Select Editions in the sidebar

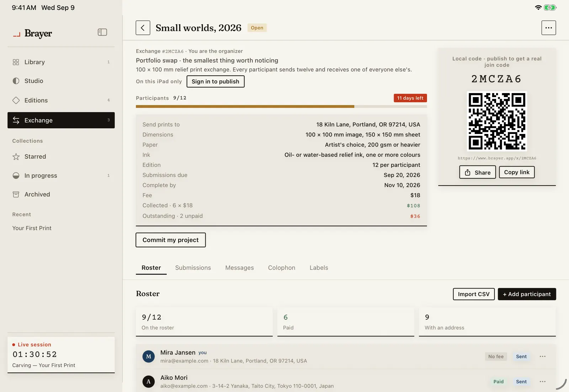[61, 100]
